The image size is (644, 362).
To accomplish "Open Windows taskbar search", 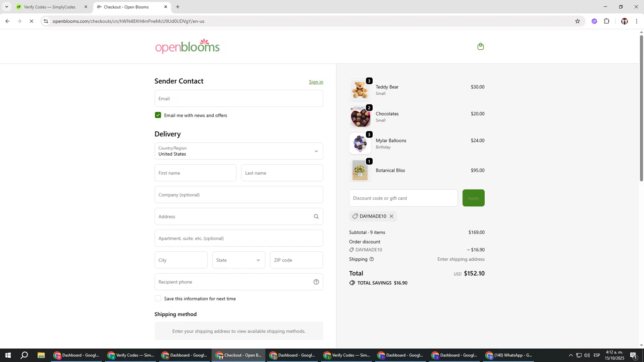I will (x=24, y=355).
